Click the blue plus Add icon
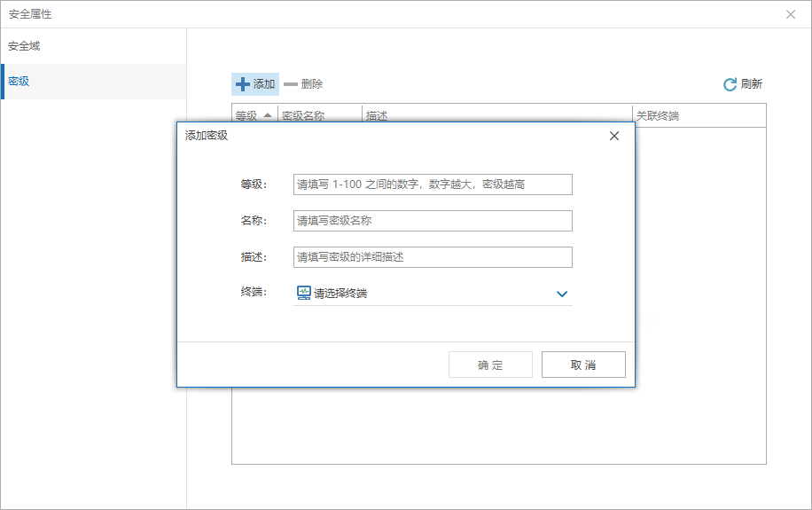The image size is (812, 510). [x=242, y=84]
